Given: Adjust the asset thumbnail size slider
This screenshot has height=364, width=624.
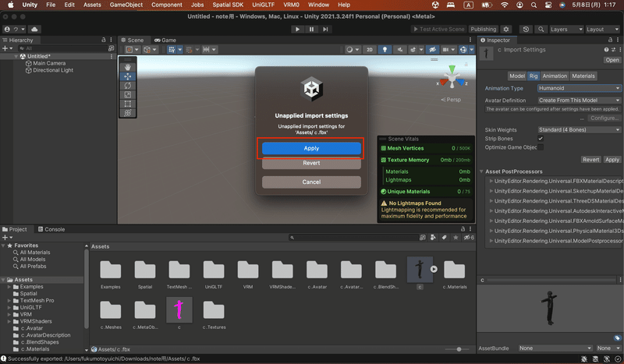Looking at the screenshot, I should click(459, 349).
